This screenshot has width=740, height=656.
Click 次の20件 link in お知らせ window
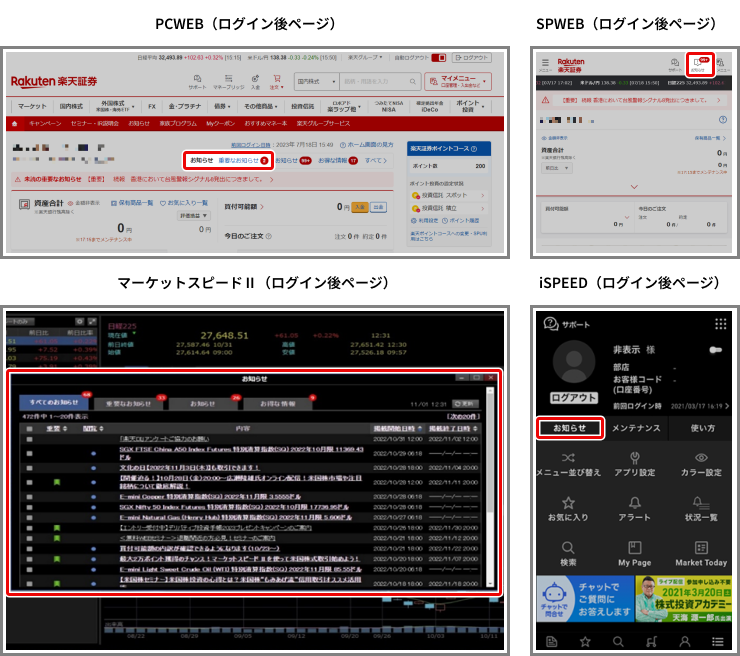463,416
